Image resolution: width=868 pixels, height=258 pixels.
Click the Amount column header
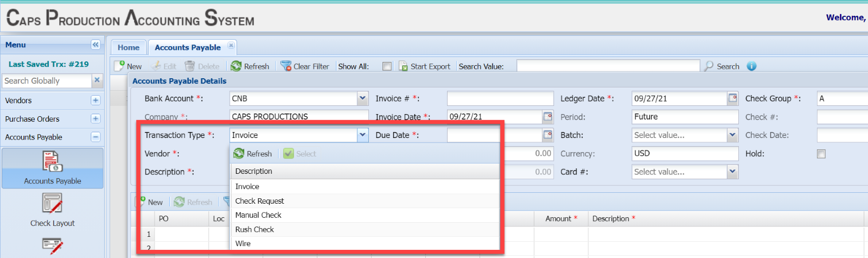561,218
